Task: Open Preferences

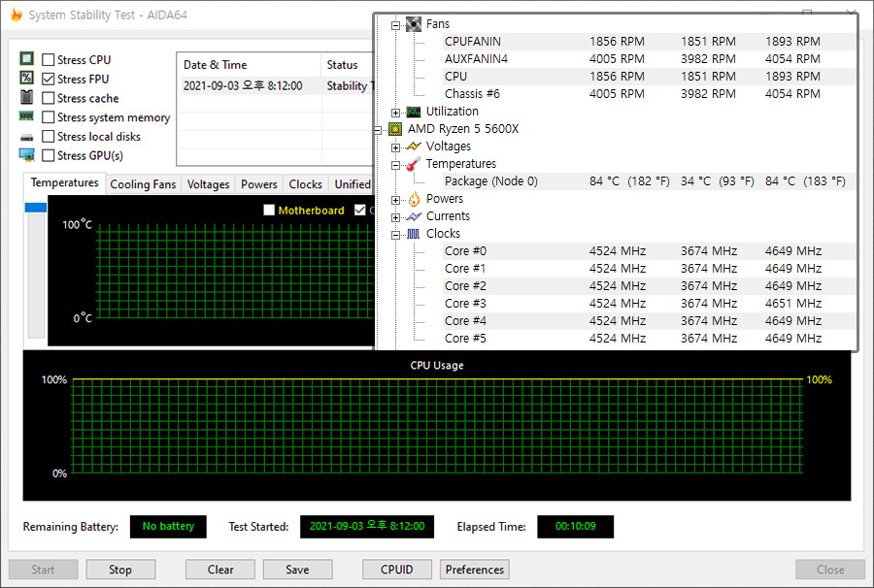Action: tap(474, 570)
